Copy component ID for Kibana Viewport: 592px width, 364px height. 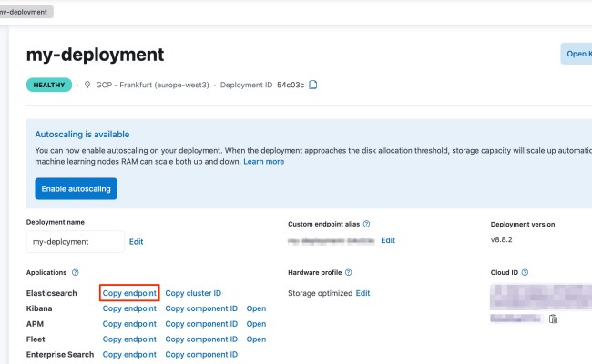click(201, 308)
